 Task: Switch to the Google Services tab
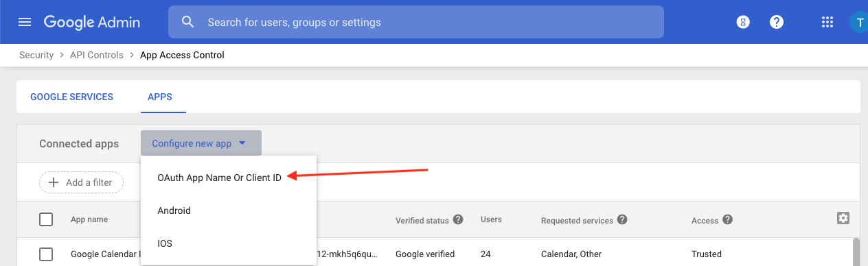pos(71,97)
